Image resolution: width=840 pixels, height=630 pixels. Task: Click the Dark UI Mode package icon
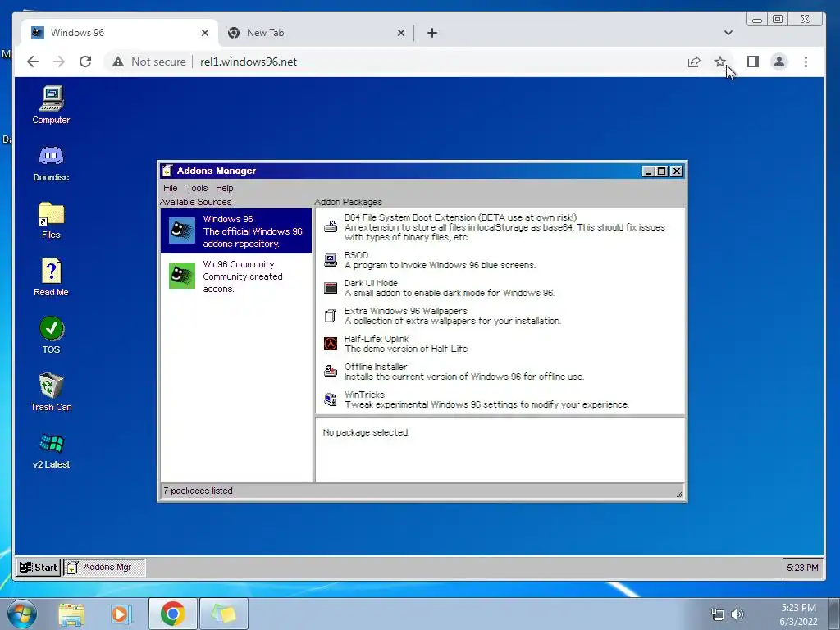[x=331, y=288]
